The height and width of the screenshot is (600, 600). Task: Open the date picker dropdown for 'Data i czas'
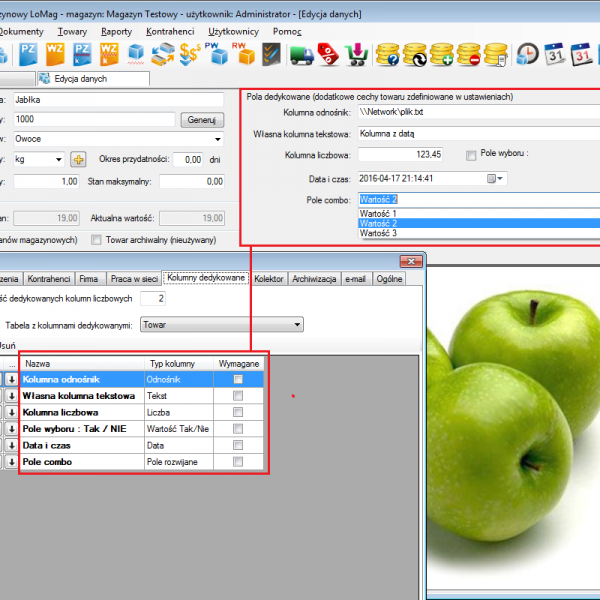coord(500,178)
